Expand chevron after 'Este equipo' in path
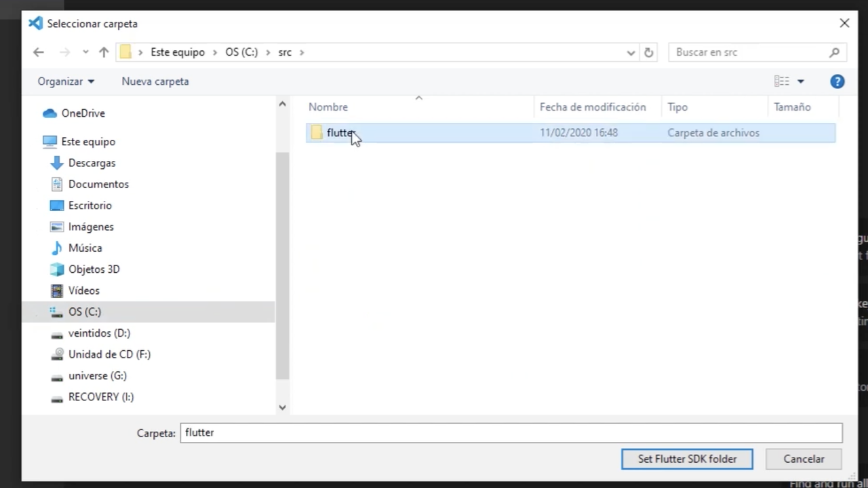The image size is (868, 488). [215, 52]
